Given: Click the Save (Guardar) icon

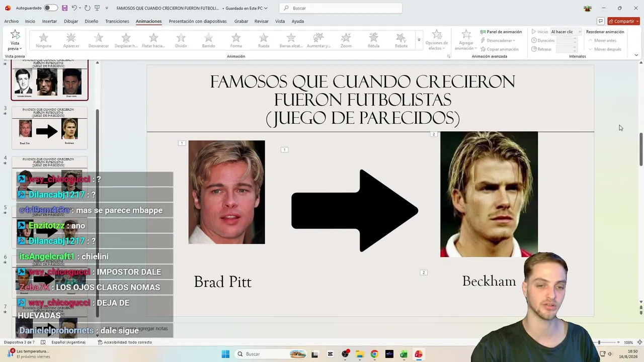Looking at the screenshot, I should coord(64,8).
